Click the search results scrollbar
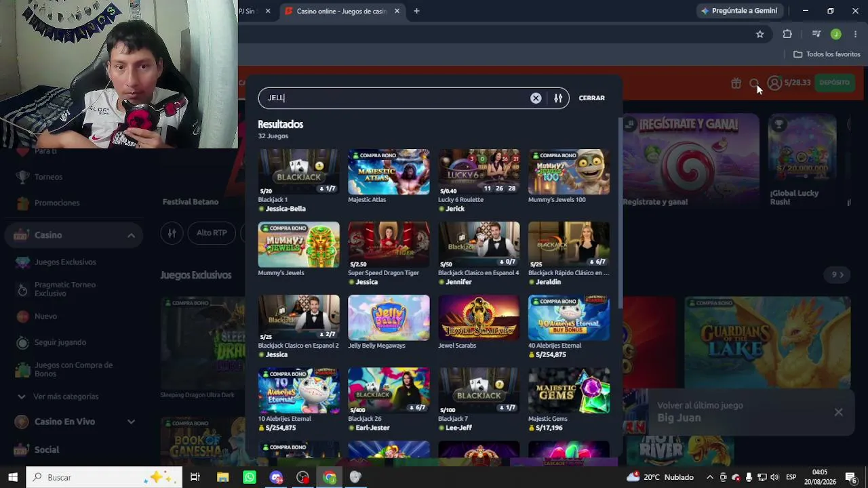Viewport: 868px width, 488px height. click(620, 213)
